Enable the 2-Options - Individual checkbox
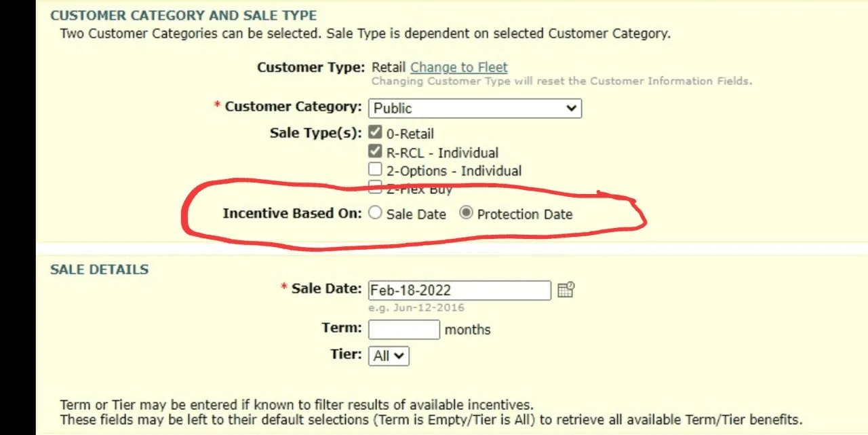 pyautogui.click(x=375, y=170)
